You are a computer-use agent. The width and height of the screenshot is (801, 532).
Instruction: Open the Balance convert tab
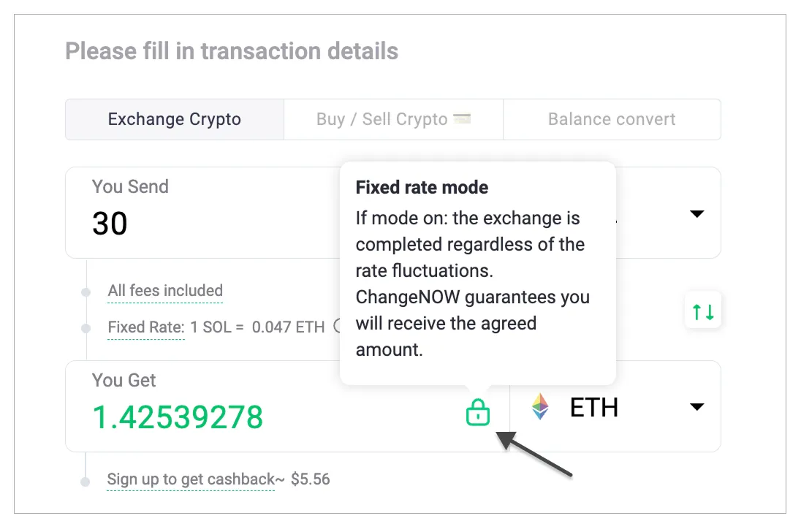click(612, 118)
